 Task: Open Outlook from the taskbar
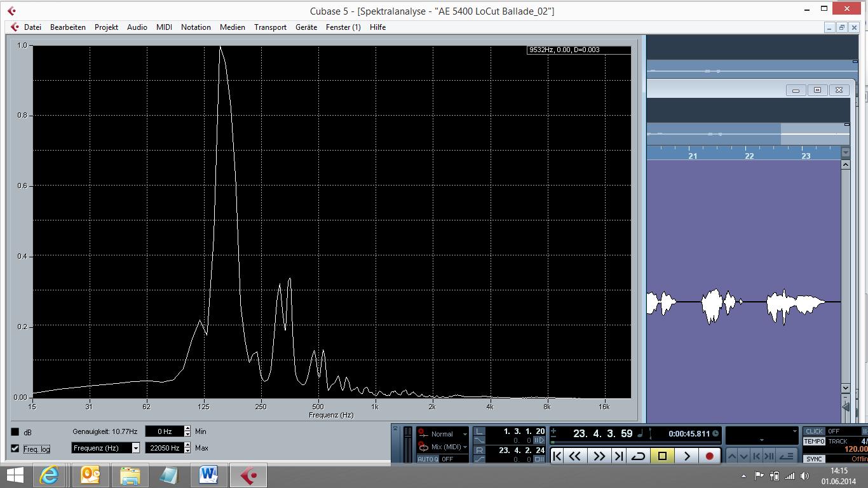tap(91, 475)
